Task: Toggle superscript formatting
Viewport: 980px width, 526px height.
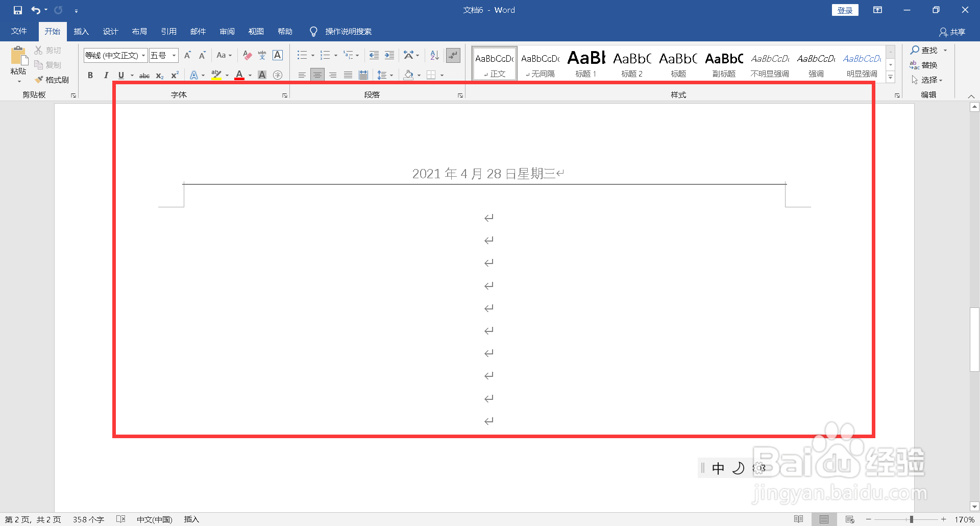Action: pyautogui.click(x=175, y=75)
